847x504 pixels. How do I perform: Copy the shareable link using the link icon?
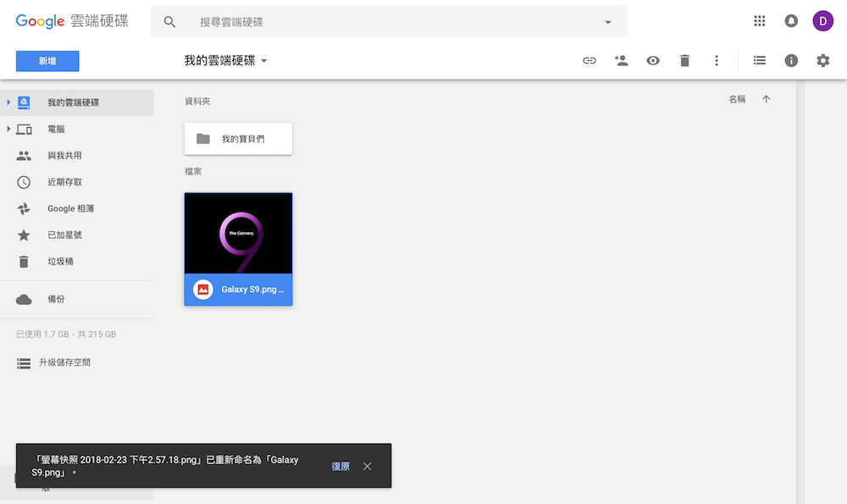[x=589, y=60]
